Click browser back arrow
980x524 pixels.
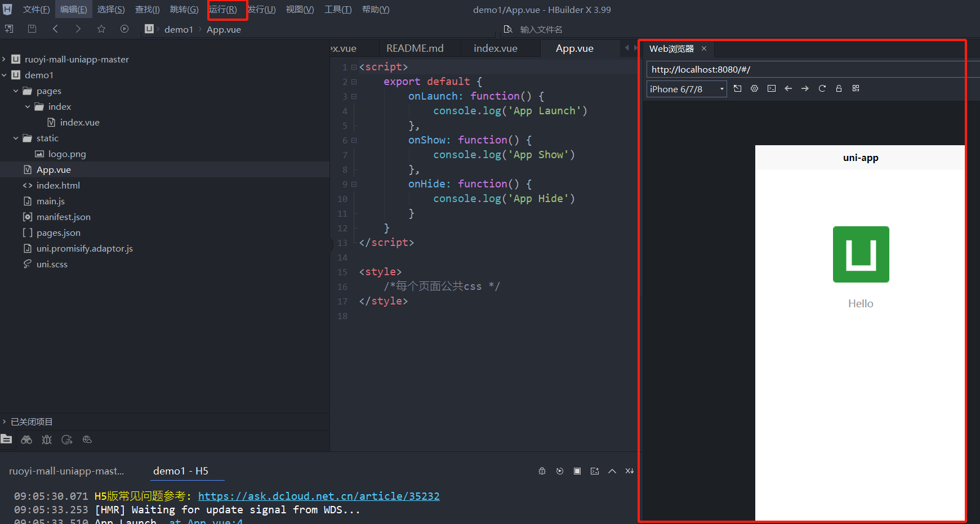(789, 88)
